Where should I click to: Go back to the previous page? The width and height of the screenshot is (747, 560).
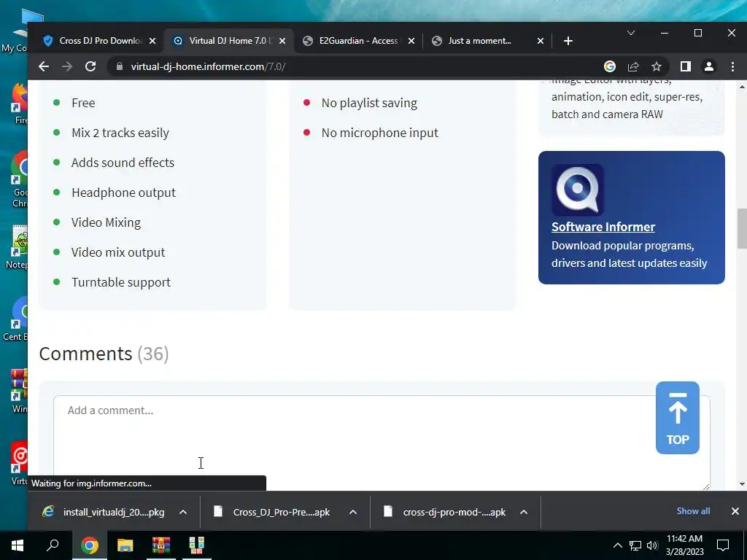point(44,66)
